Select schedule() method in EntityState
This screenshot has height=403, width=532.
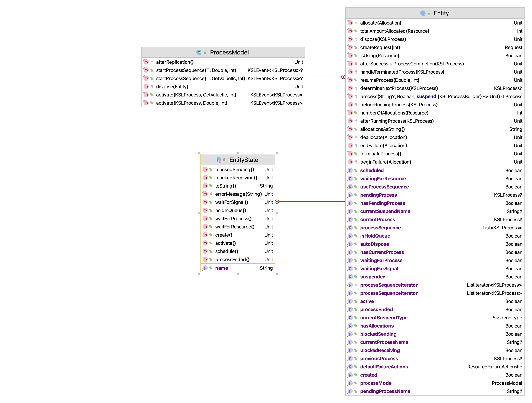(238, 251)
